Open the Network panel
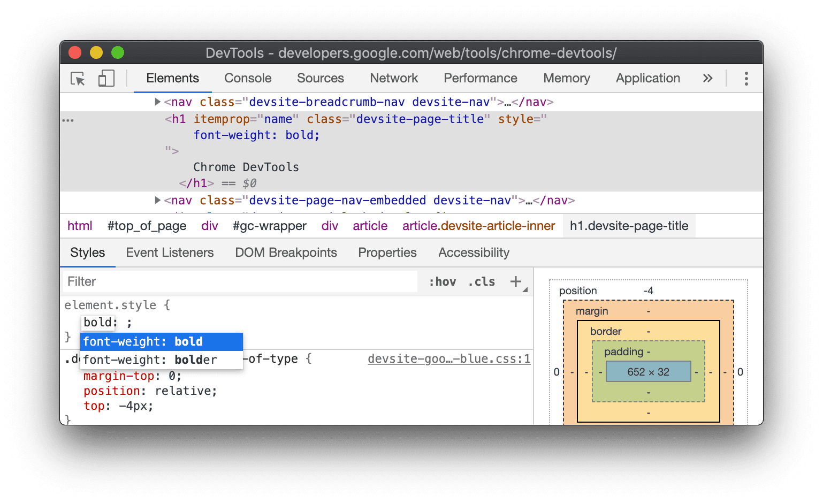The height and width of the screenshot is (504, 823). click(x=394, y=78)
